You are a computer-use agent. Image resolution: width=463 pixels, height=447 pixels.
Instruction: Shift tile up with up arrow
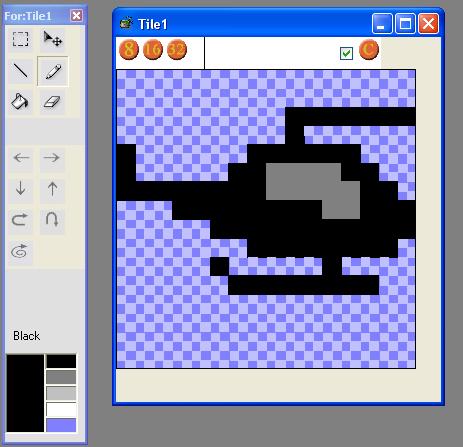point(52,189)
